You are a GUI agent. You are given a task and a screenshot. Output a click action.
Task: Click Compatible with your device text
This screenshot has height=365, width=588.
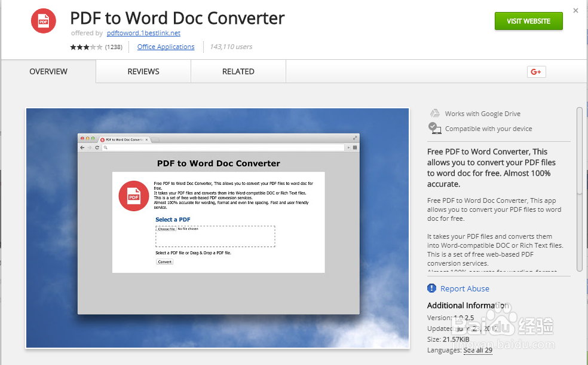click(488, 129)
